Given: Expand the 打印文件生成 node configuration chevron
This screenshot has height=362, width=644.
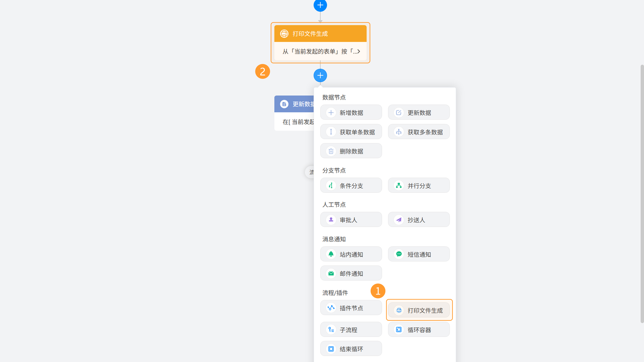Looking at the screenshot, I should pos(359,51).
